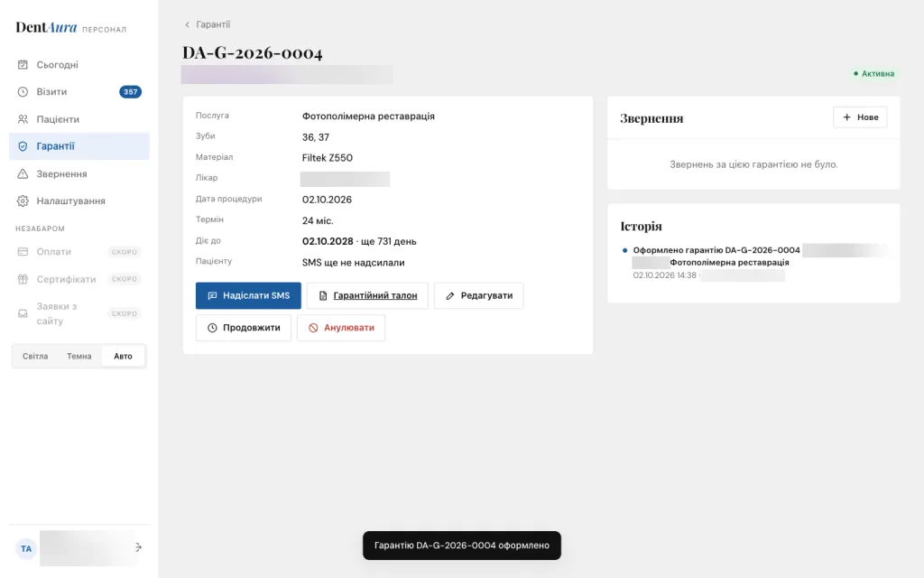The height and width of the screenshot is (578, 924).
Task: Click the TA user avatar
Action: coord(26,548)
